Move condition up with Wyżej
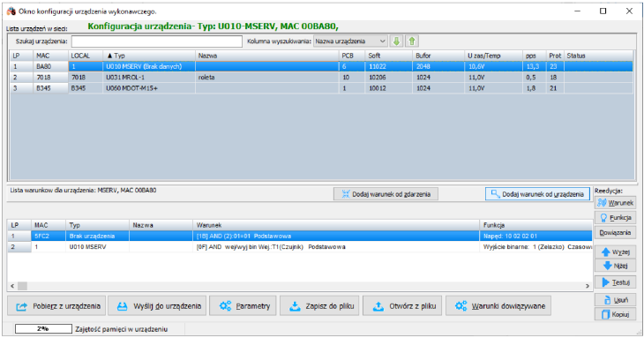The height and width of the screenshot is (338, 644). tap(615, 252)
